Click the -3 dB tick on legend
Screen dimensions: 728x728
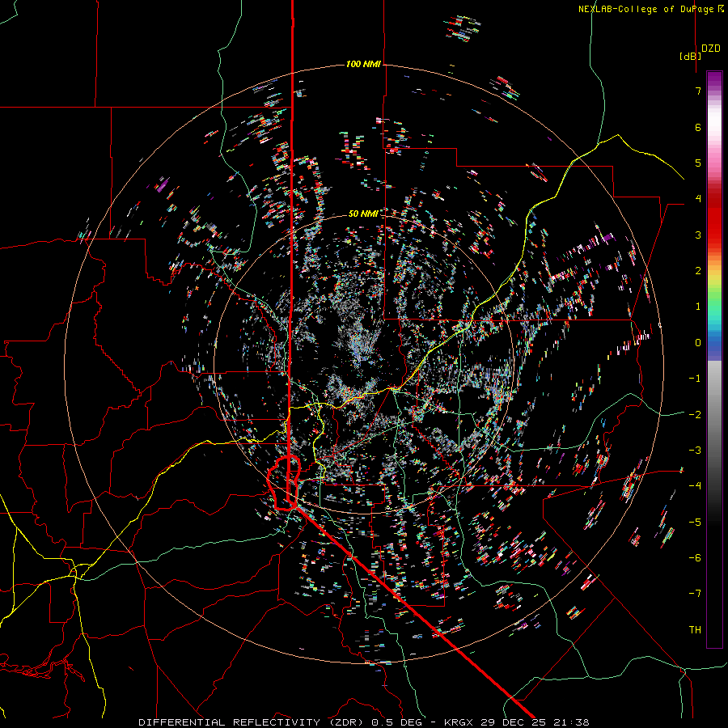695,451
